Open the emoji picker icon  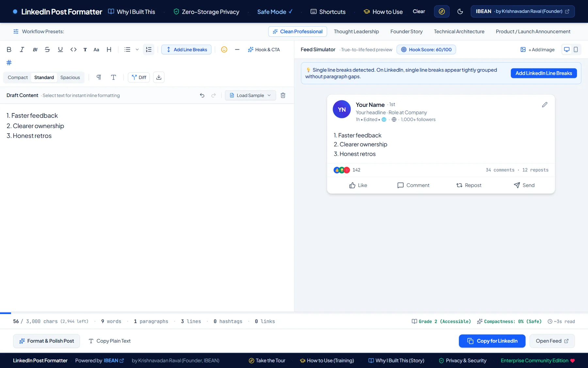224,50
